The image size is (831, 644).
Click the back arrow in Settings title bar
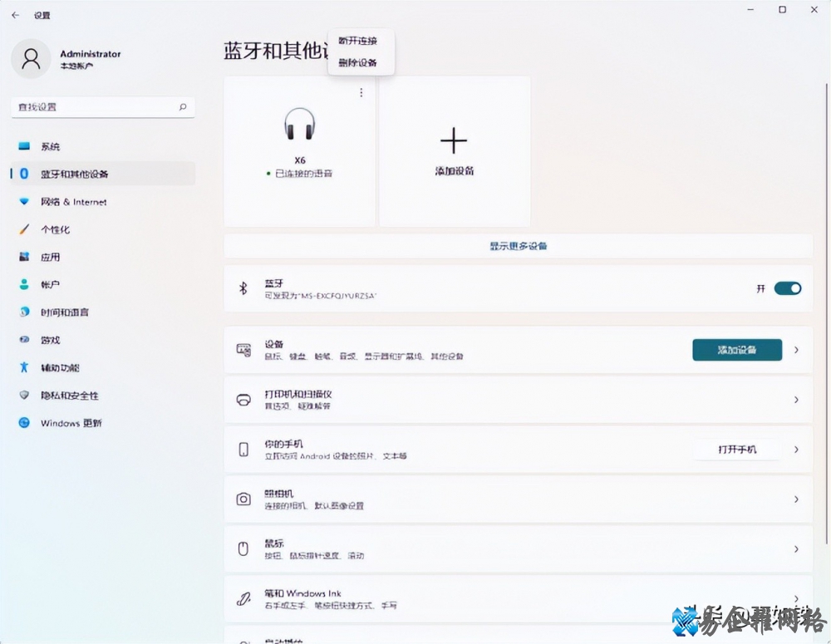15,15
